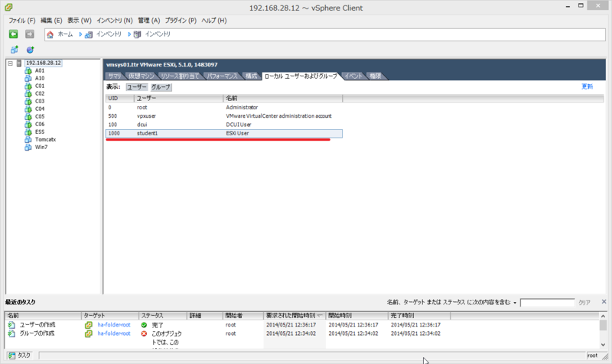Viewport: 612px width, 364px height.
Task: Open the ファイル (F) menu
Action: click(22, 21)
